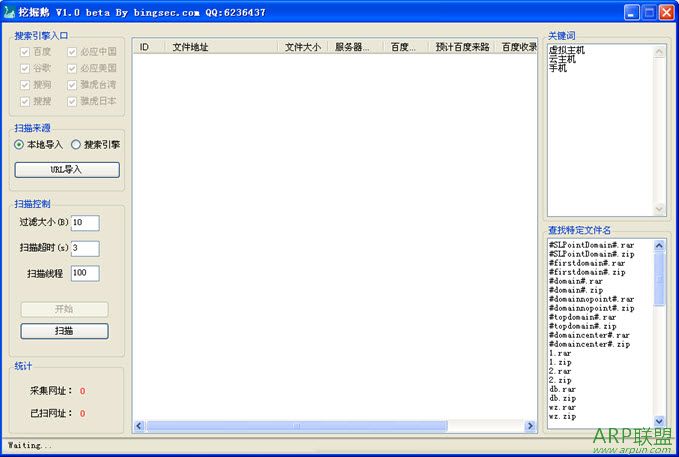Click filename list scroll down arrow
This screenshot has width=679, height=457.
[x=659, y=421]
